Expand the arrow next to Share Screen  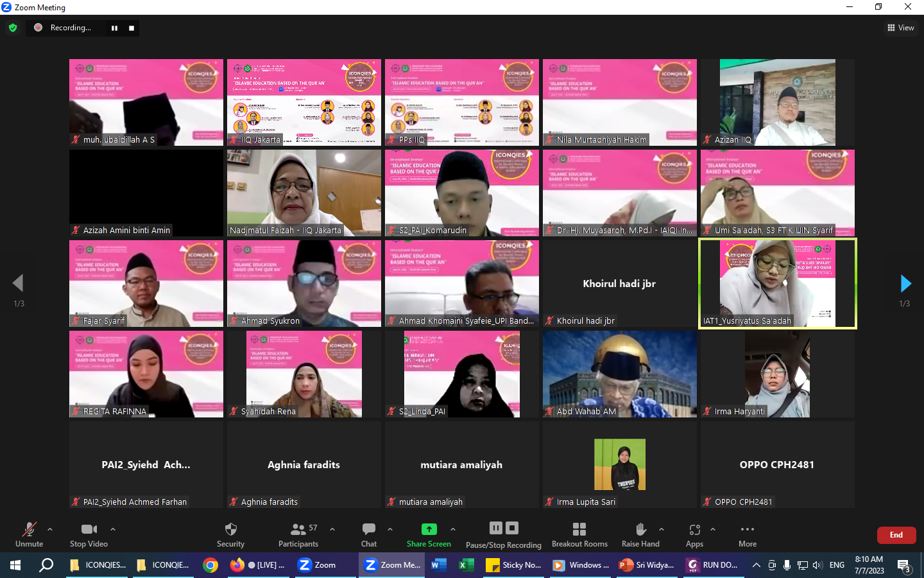click(453, 529)
